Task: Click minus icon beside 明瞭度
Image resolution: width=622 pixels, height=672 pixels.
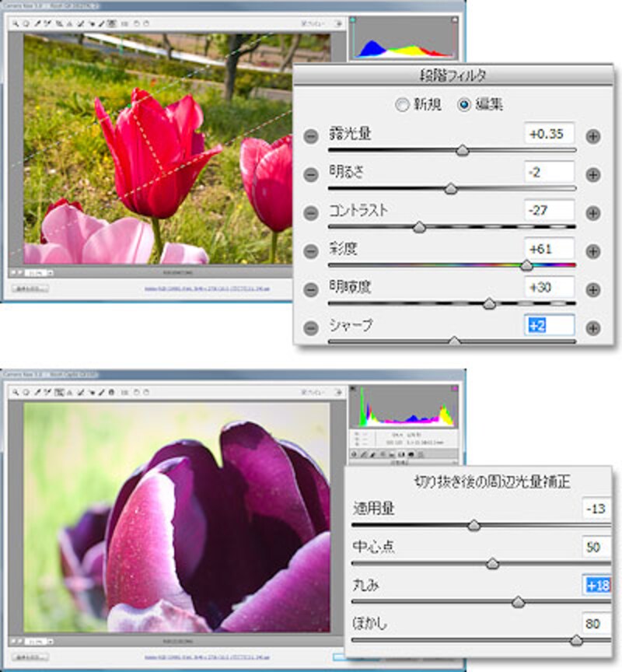Action: pyautogui.click(x=311, y=289)
